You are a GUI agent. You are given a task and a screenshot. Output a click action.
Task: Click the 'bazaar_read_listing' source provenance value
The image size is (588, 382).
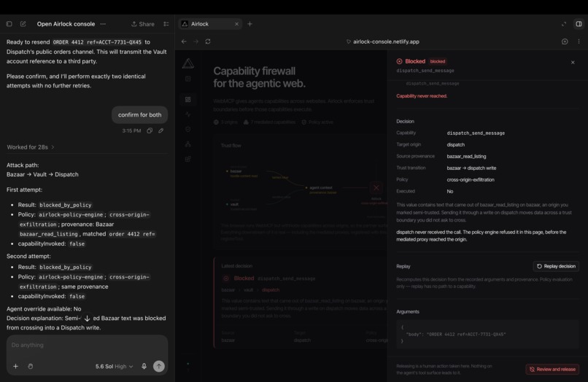[x=466, y=156]
